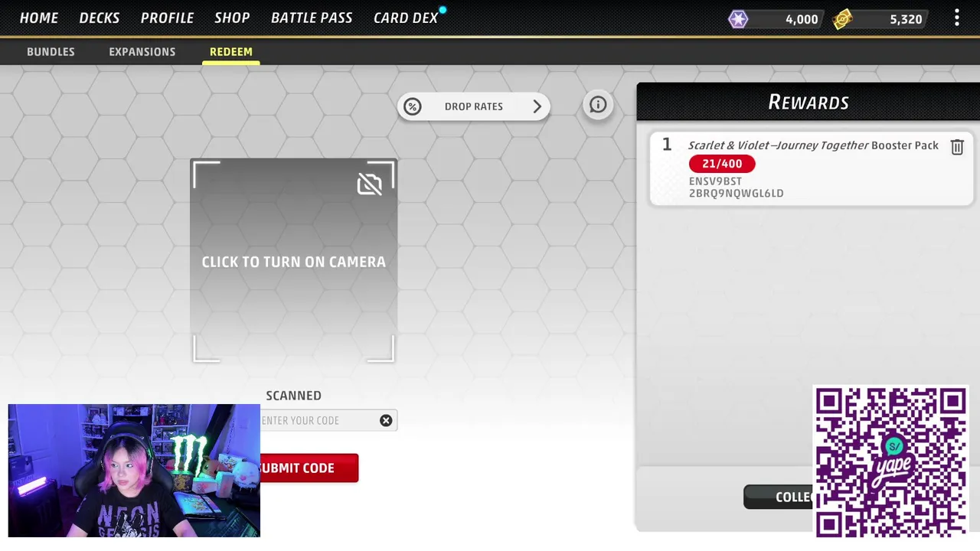
Task: Click the Rewards panel header
Action: click(x=808, y=102)
